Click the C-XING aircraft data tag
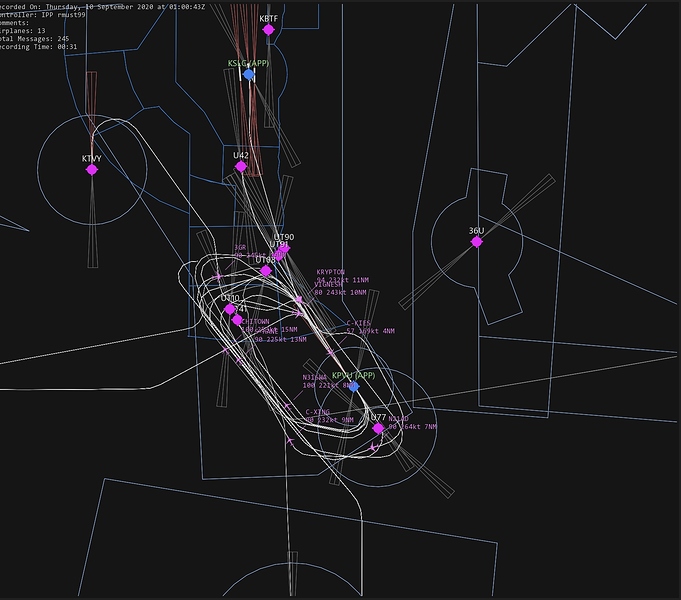 [329, 416]
